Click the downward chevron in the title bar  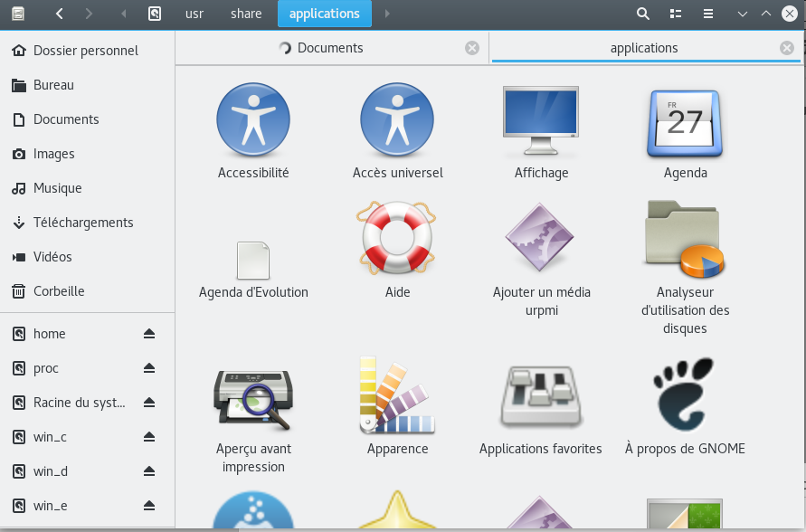pyautogui.click(x=743, y=14)
